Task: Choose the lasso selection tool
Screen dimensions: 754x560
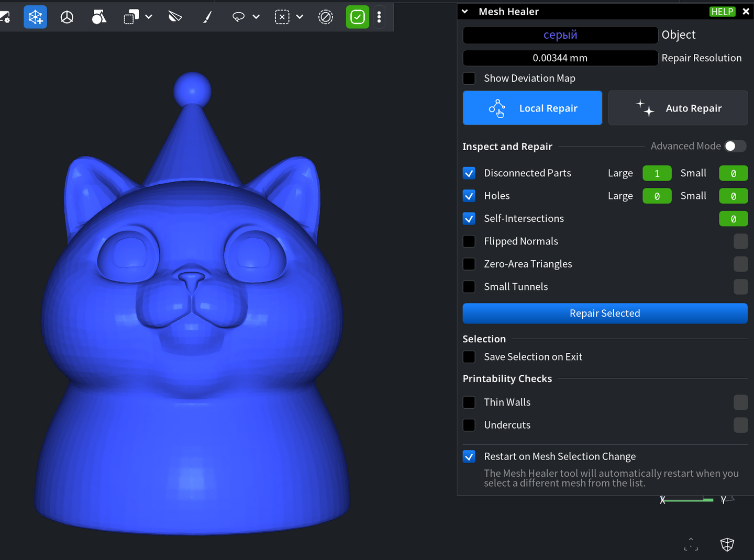Action: pos(238,17)
